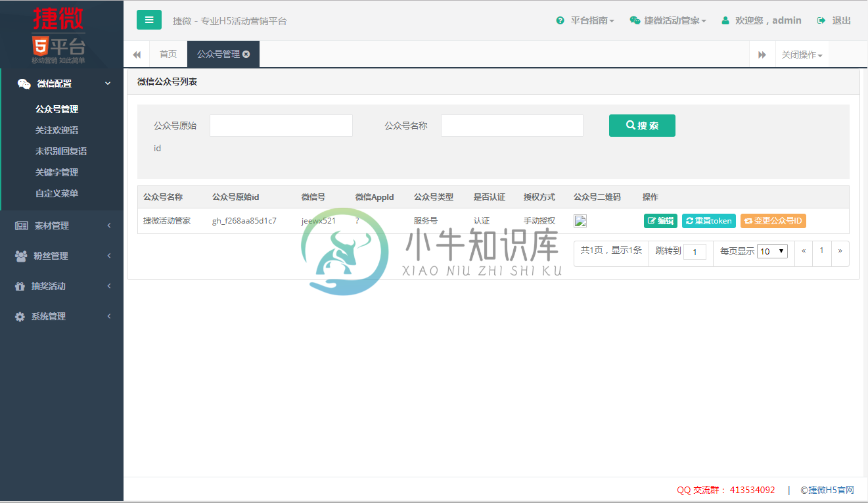The image size is (868, 503).
Task: Expand the 系统管理 menu
Action: (108, 316)
